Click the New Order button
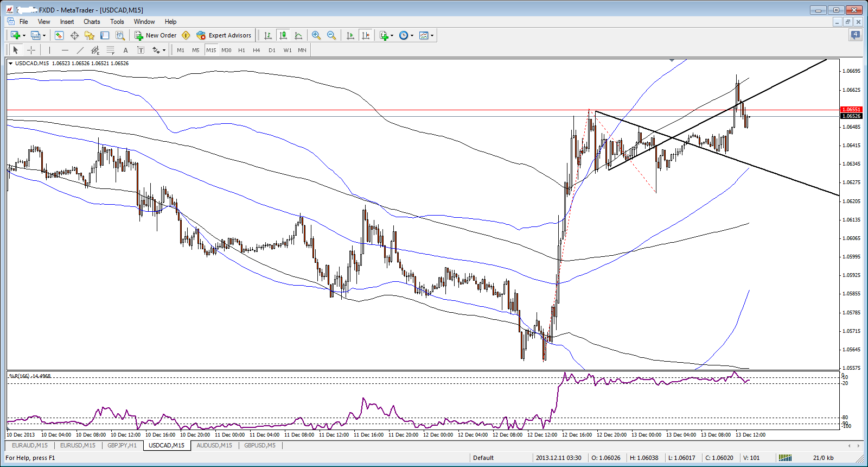This screenshot has width=868, height=467. pos(156,35)
